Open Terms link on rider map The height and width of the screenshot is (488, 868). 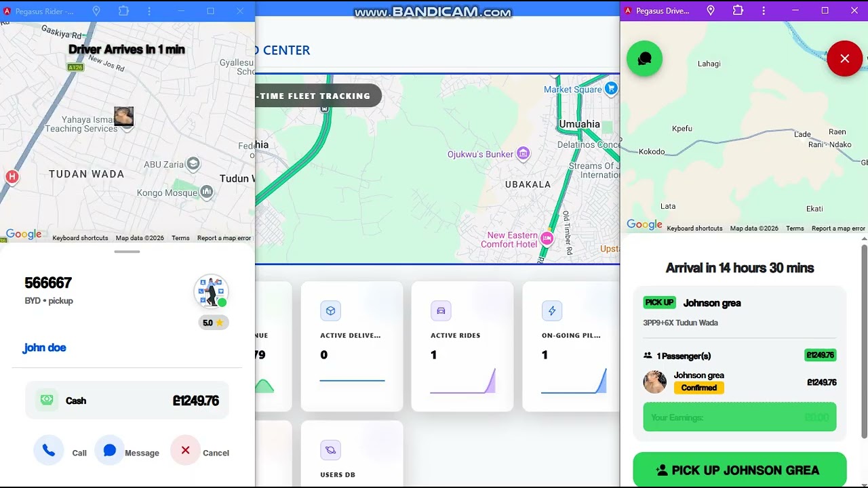[180, 238]
